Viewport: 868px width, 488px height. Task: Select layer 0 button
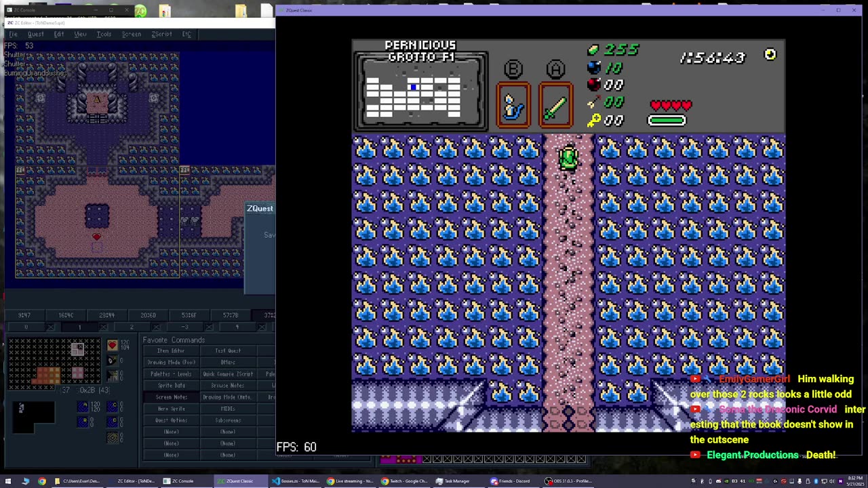pyautogui.click(x=26, y=327)
